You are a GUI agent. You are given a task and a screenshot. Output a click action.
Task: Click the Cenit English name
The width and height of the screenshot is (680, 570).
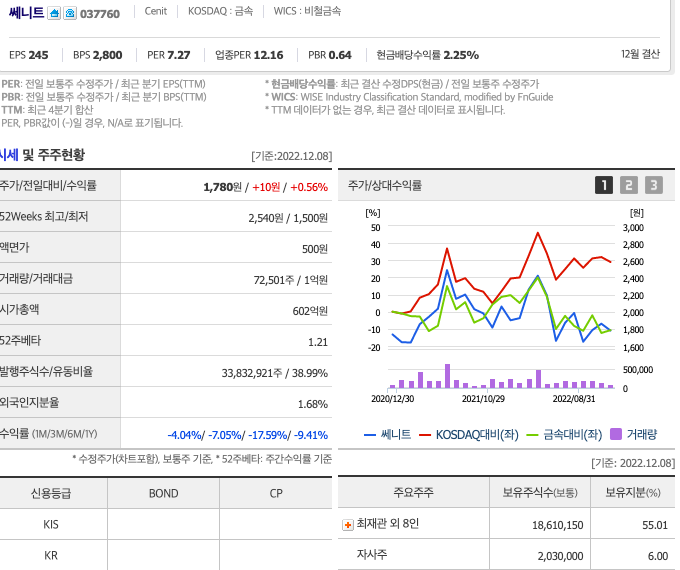click(x=156, y=11)
